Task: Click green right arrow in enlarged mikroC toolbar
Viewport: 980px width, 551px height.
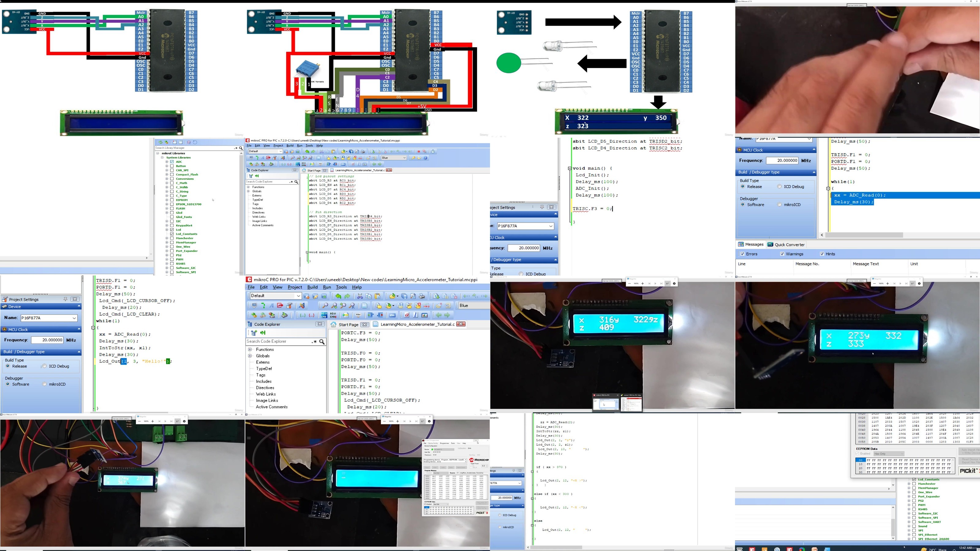Action: tap(447, 315)
